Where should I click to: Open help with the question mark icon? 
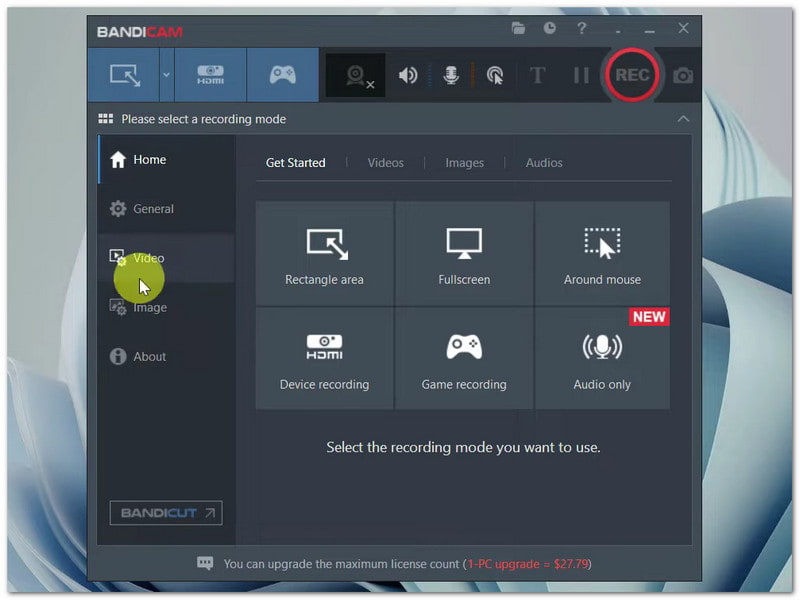582,28
